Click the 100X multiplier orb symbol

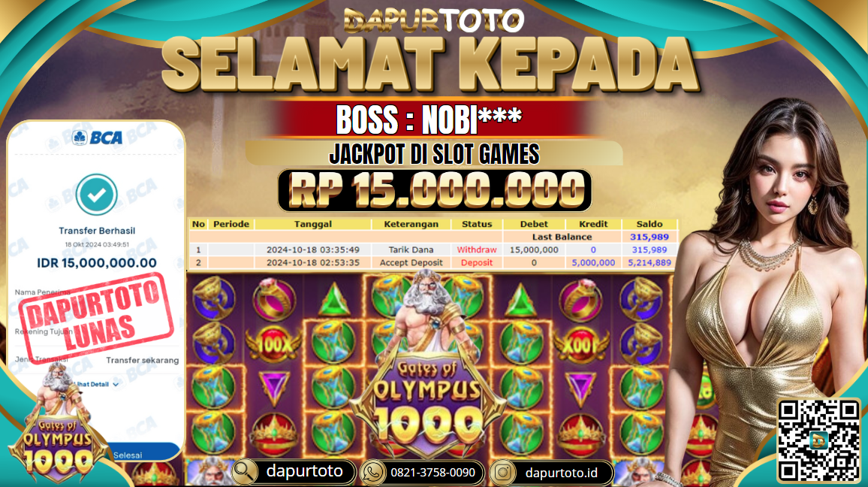coord(275,345)
